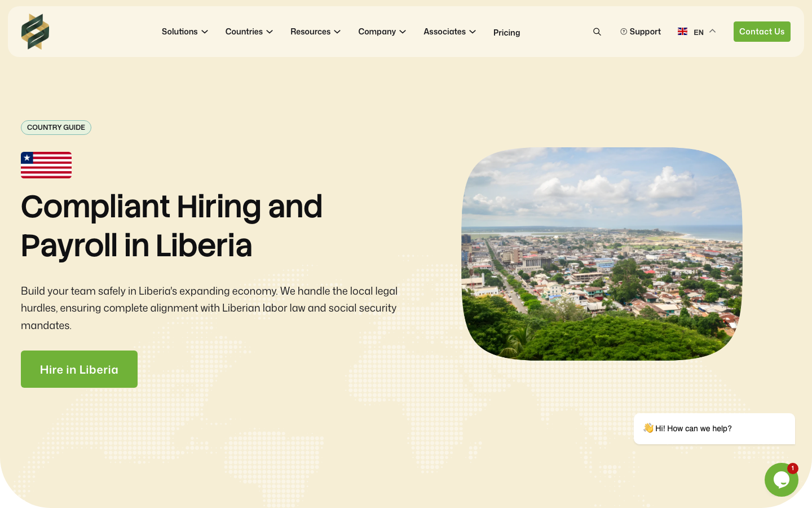Click the Monrovia city aerial photo
This screenshot has height=508, width=812.
tap(602, 254)
